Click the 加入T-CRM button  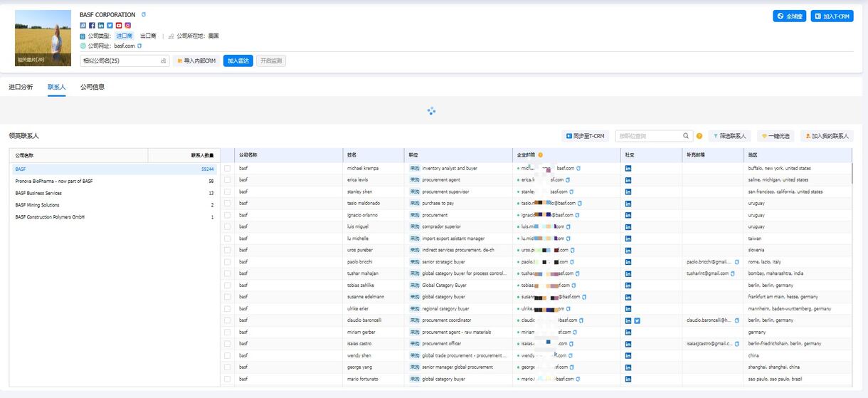[x=832, y=16]
